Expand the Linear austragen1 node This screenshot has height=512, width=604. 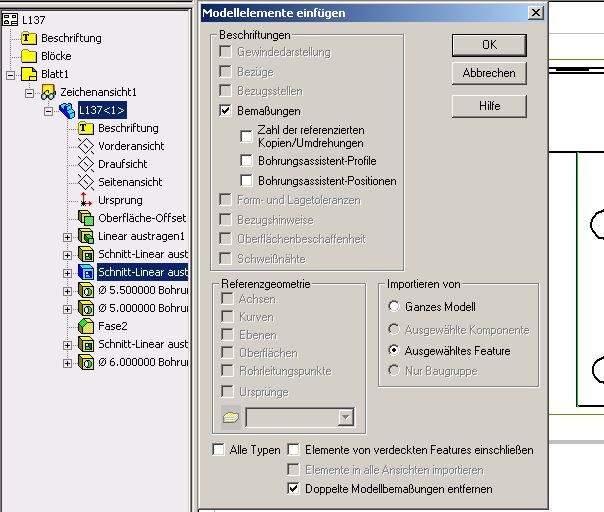(x=67, y=237)
